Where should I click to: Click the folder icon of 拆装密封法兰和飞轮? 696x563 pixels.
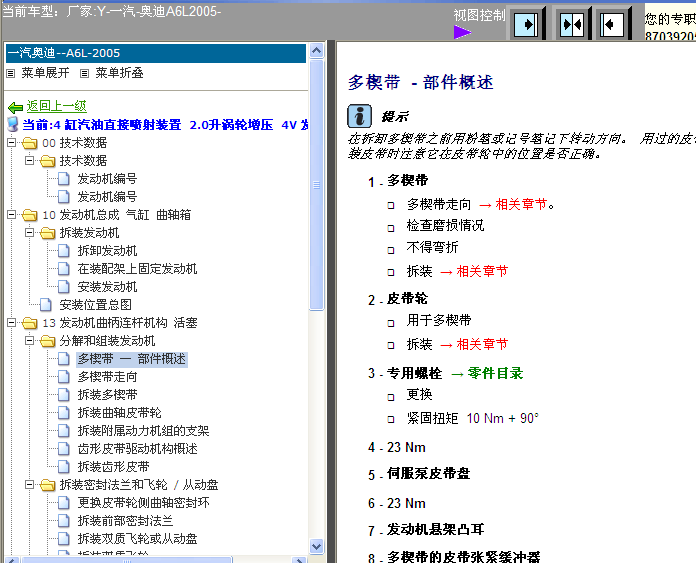coord(47,485)
